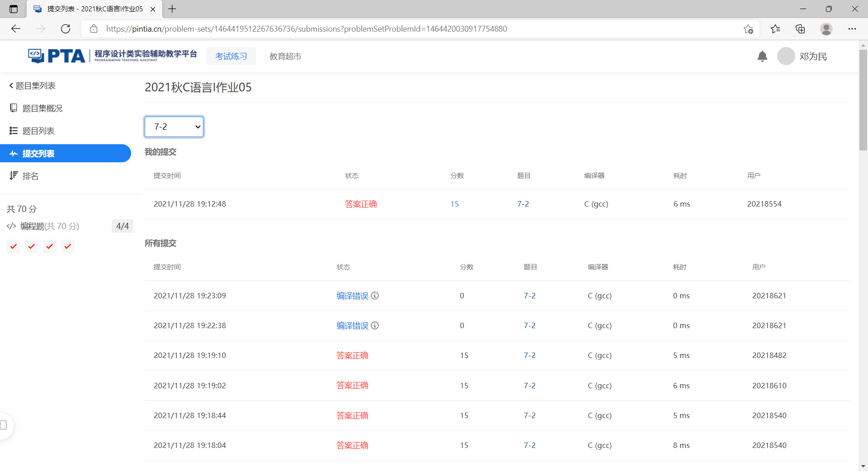This screenshot has width=868, height=471.
Task: Click timestamp 2021/11/28 19:12:48
Action: pyautogui.click(x=190, y=204)
